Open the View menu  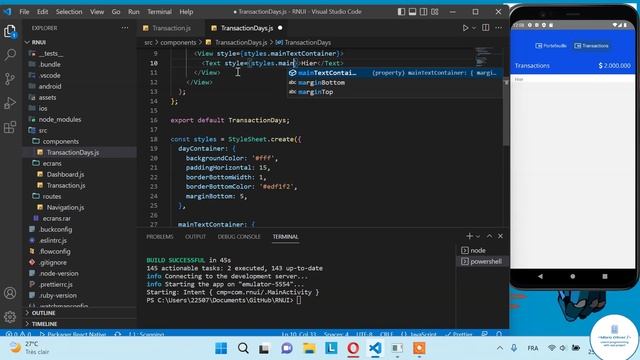[97, 12]
